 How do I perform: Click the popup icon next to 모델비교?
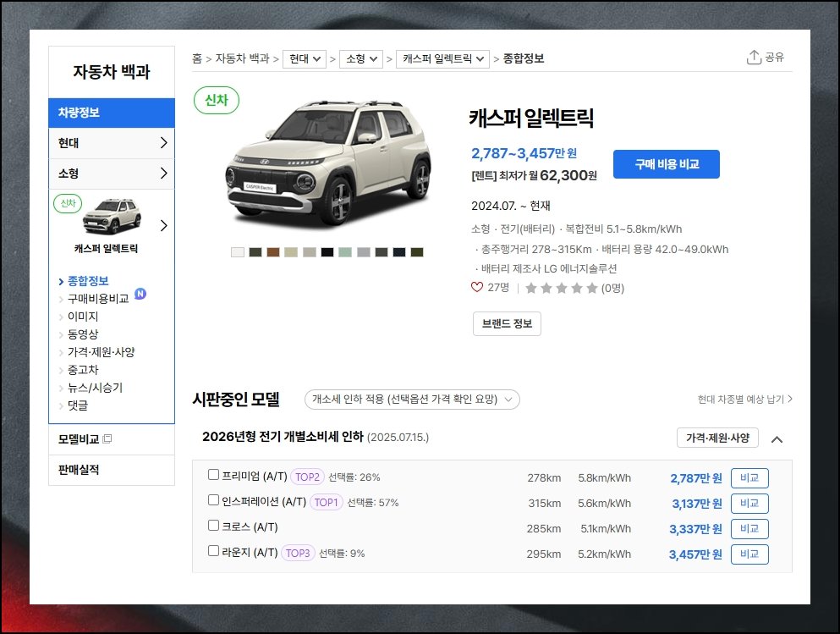point(107,439)
